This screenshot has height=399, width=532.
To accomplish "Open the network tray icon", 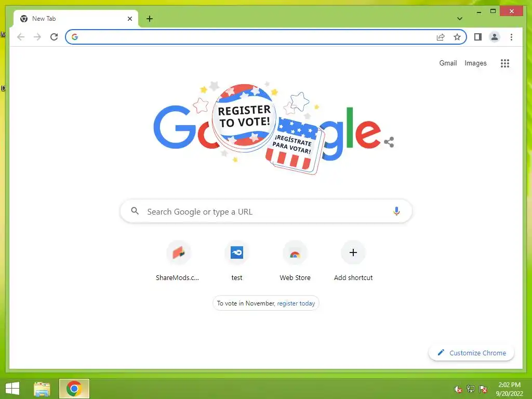I will [471, 389].
